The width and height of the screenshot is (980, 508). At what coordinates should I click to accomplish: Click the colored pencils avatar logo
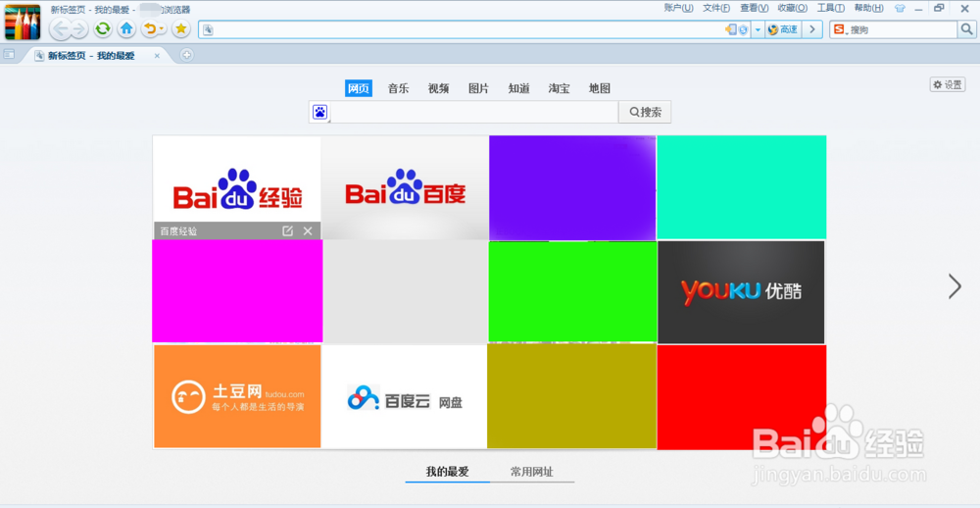(23, 23)
